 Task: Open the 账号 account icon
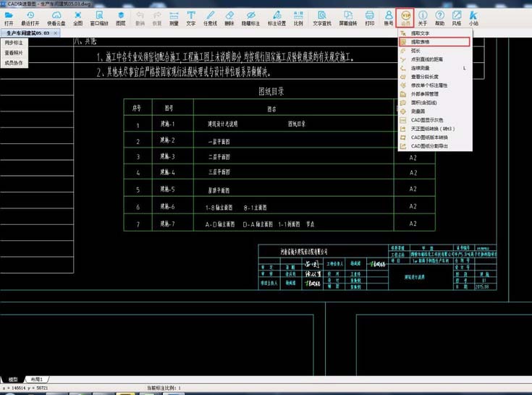[x=389, y=18]
